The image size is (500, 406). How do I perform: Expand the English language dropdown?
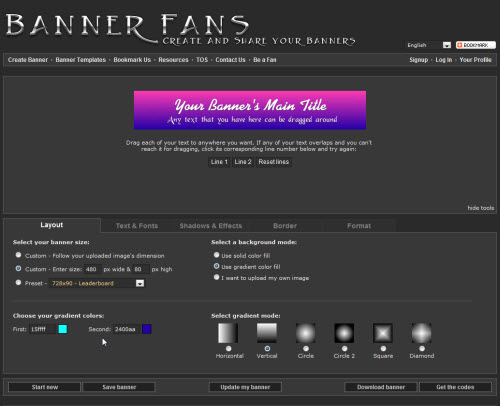tap(429, 45)
